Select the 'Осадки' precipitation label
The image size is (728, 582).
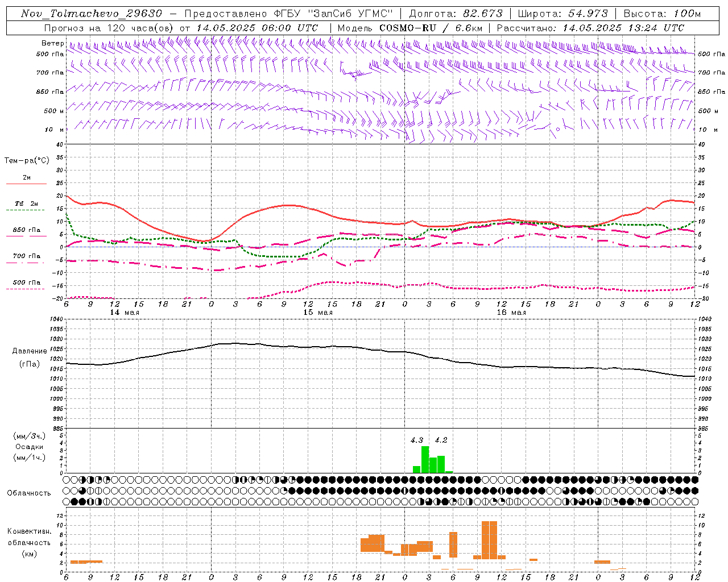click(x=30, y=447)
